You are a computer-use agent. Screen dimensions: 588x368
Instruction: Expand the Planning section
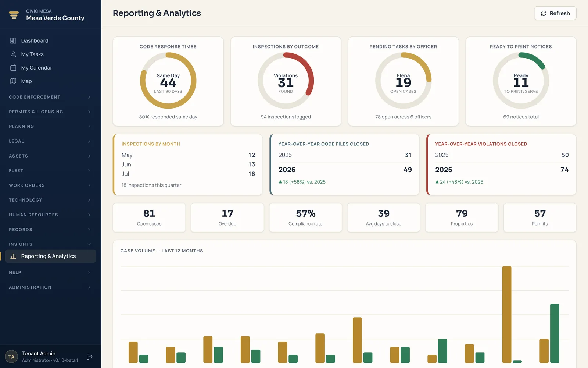tap(50, 127)
